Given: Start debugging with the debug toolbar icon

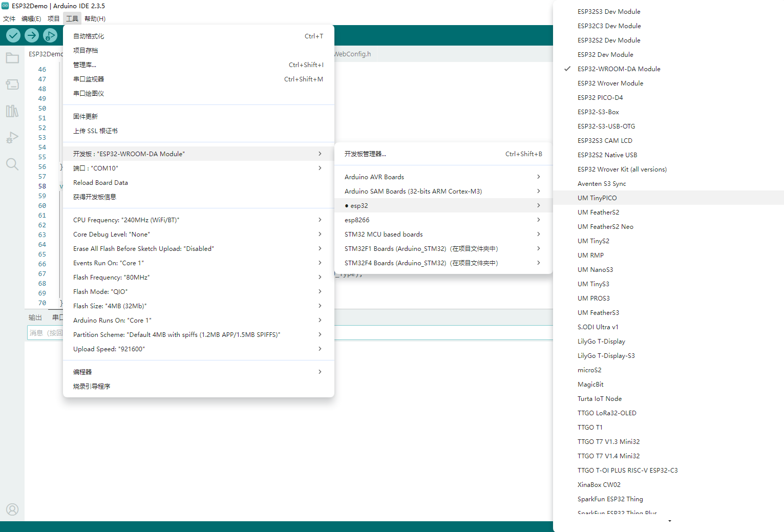Looking at the screenshot, I should [50, 35].
